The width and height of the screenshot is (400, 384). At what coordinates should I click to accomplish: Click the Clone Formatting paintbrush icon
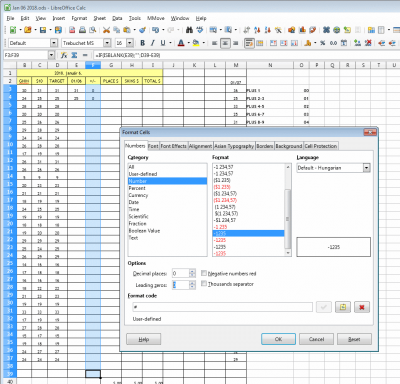click(142, 30)
